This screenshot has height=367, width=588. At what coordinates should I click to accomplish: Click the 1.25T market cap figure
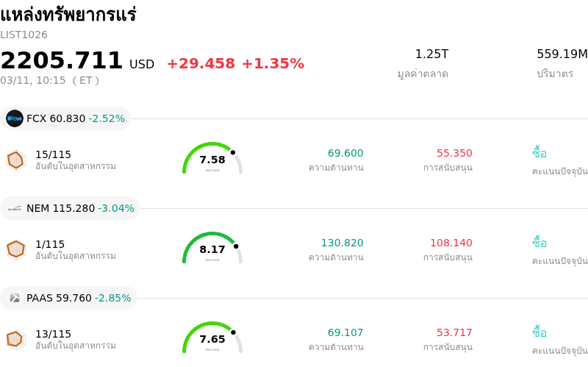pos(431,54)
